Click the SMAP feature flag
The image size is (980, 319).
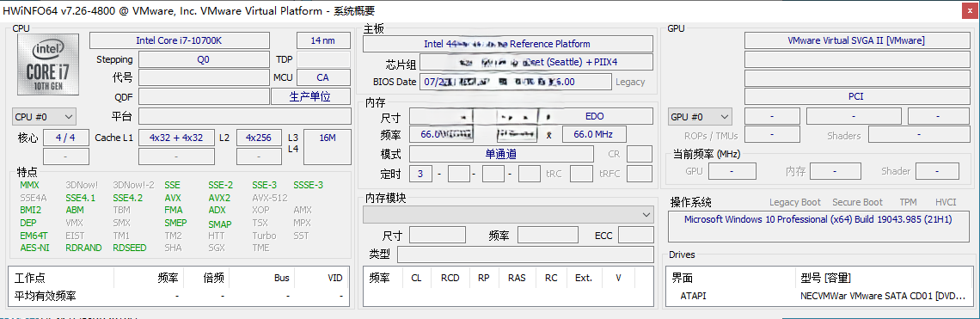click(220, 224)
